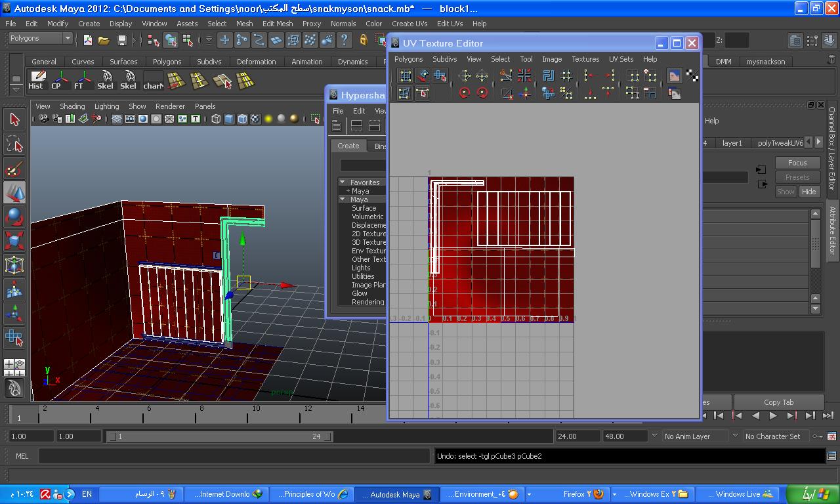Click the Save Scene disk icon
840x504 pixels.
pyautogui.click(x=121, y=40)
